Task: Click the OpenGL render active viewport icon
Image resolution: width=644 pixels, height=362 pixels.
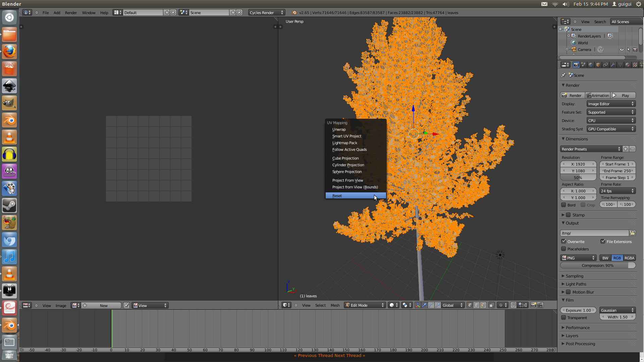Action: [533, 305]
